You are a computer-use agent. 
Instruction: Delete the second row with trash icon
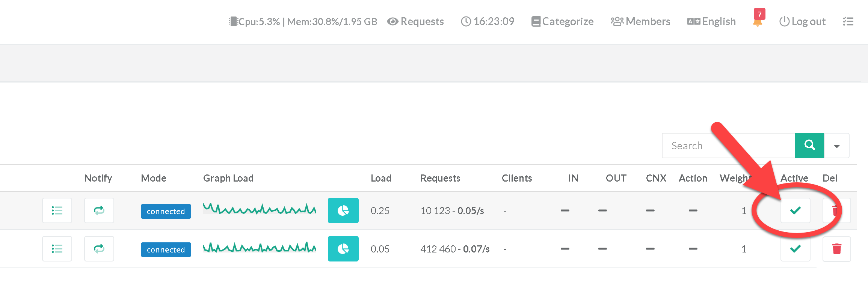836,249
